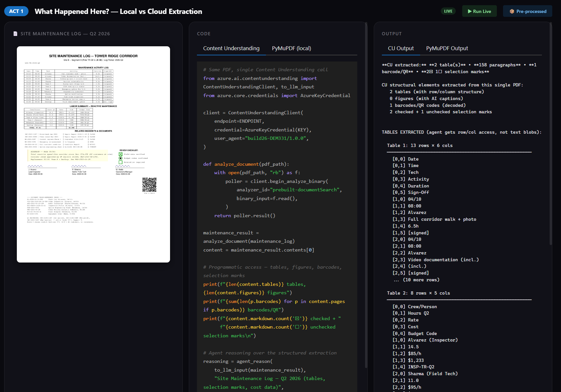Click 'content = maintenance_result.contents[0]' line
This screenshot has height=392, width=561.
(x=258, y=250)
